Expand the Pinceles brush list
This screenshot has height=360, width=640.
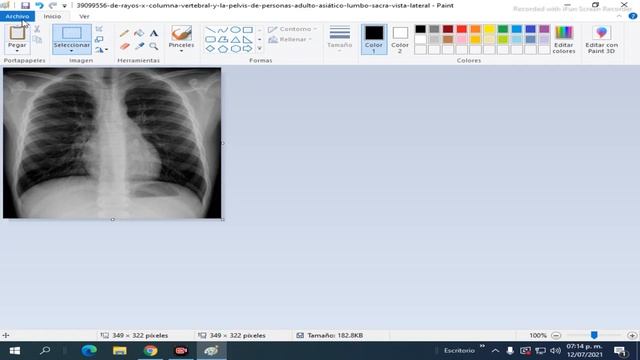pyautogui.click(x=181, y=51)
